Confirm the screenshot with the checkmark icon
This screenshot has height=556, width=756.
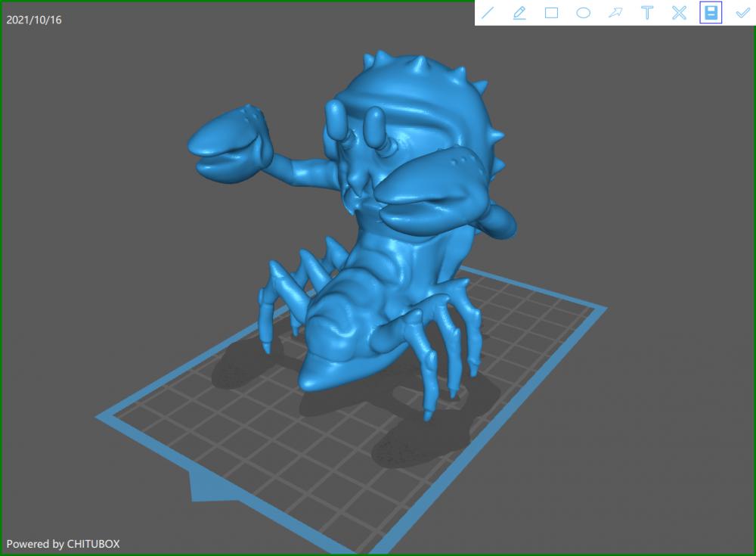click(743, 13)
